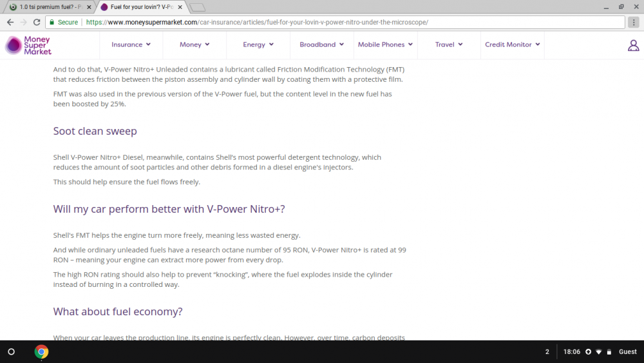Screen dimensions: 644x363
Task: Switch to the '1.0 tsi premium fuel?' tab
Action: (48, 7)
